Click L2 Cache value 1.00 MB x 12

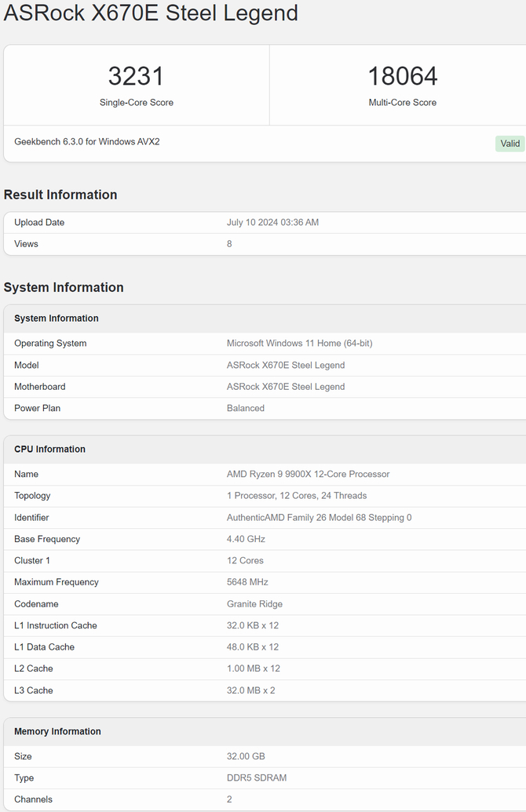[254, 668]
